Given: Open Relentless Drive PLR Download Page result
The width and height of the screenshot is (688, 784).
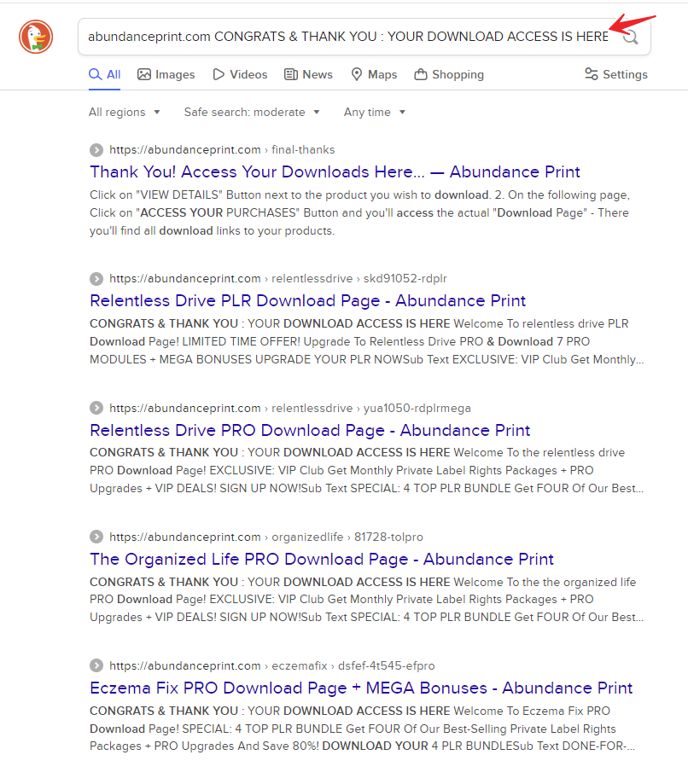Looking at the screenshot, I should pos(308,300).
